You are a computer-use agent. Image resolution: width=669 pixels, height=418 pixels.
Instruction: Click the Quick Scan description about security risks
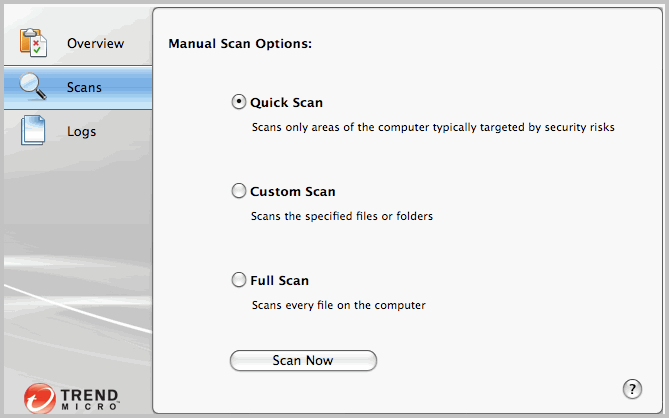(x=431, y=128)
